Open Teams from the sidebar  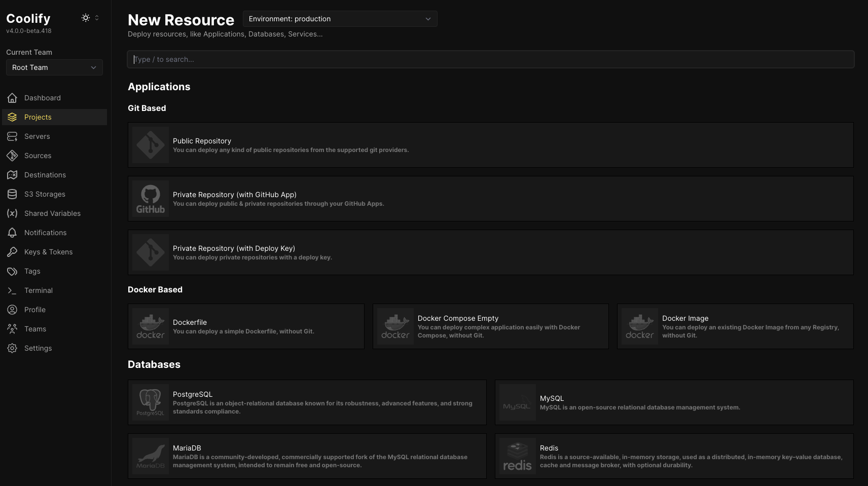tap(54, 329)
